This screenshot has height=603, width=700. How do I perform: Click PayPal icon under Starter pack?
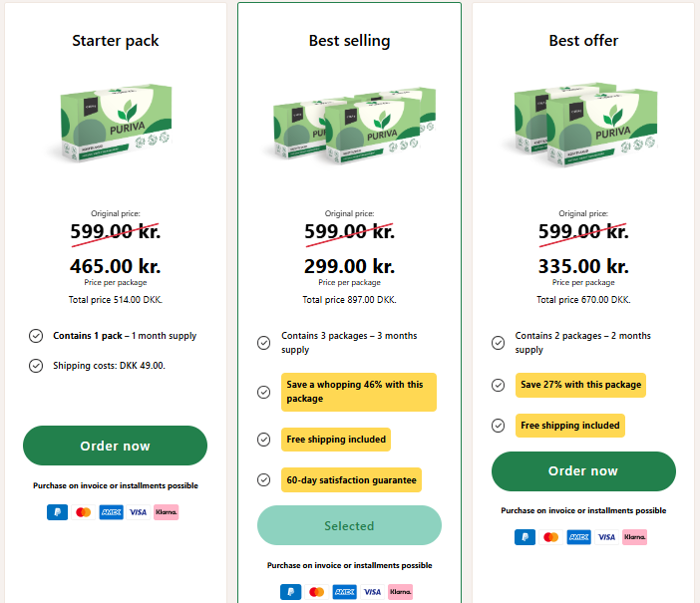pos(58,512)
